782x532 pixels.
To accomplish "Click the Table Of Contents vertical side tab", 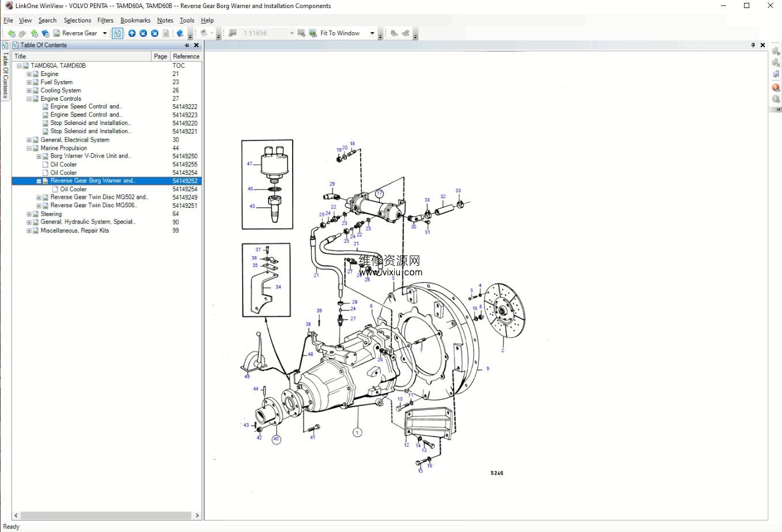I will coord(5,71).
